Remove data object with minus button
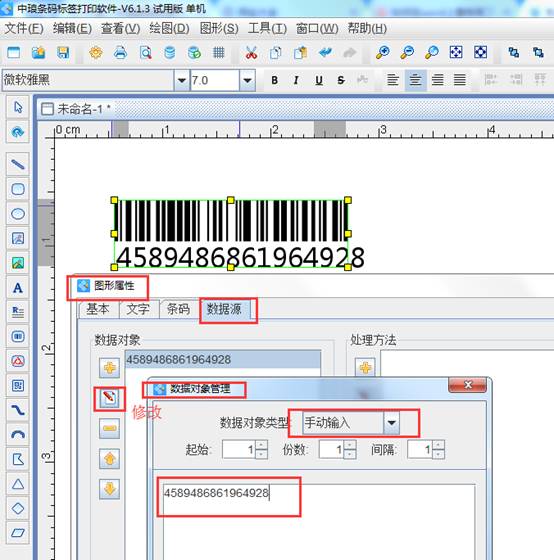 coord(109,428)
